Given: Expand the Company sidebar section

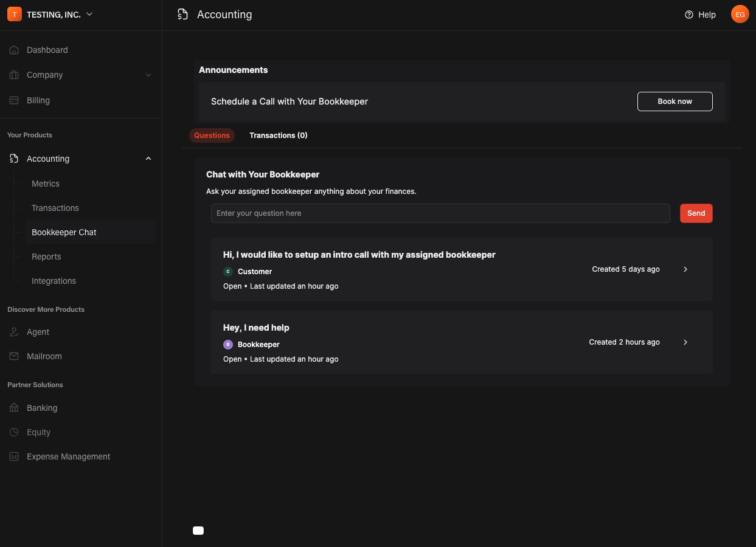Looking at the screenshot, I should pos(148,75).
